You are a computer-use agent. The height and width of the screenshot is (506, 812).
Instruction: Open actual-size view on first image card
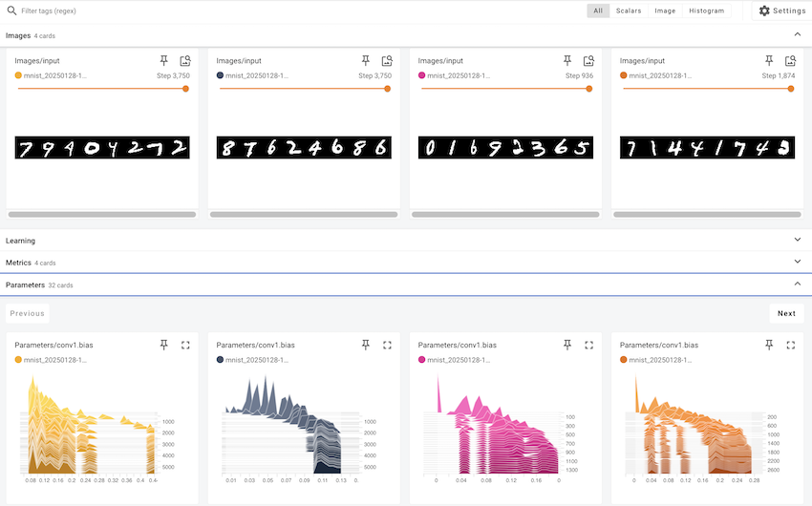(185, 60)
